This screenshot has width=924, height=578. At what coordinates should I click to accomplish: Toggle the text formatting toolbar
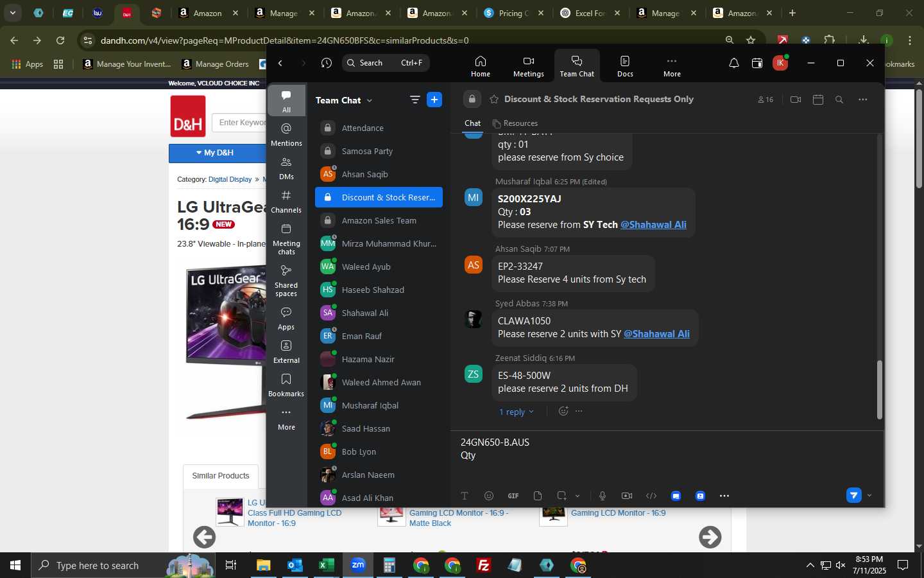tap(465, 496)
